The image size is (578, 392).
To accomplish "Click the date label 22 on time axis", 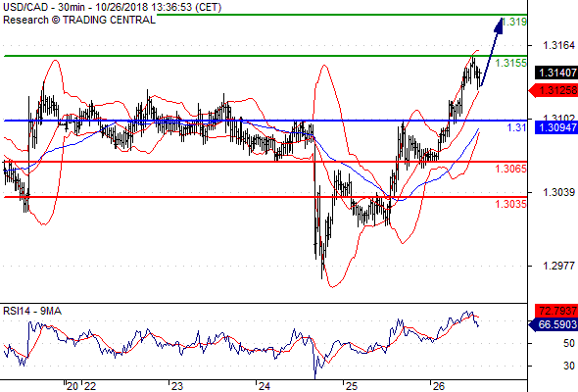I will pyautogui.click(x=90, y=386).
